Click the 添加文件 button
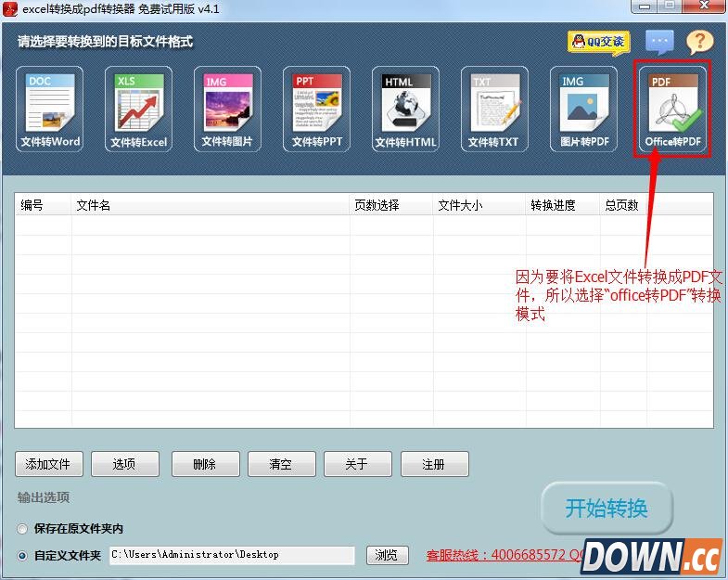 [49, 464]
